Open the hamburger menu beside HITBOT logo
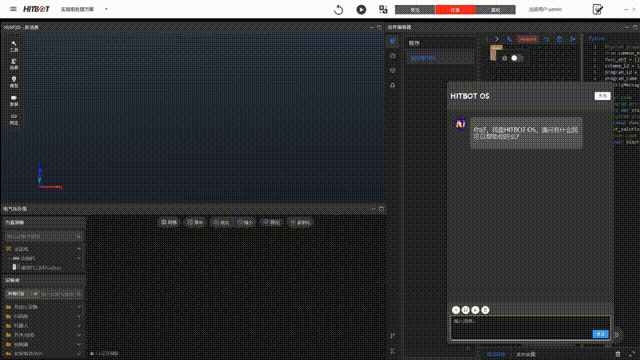The height and width of the screenshot is (360, 640). [13, 9]
